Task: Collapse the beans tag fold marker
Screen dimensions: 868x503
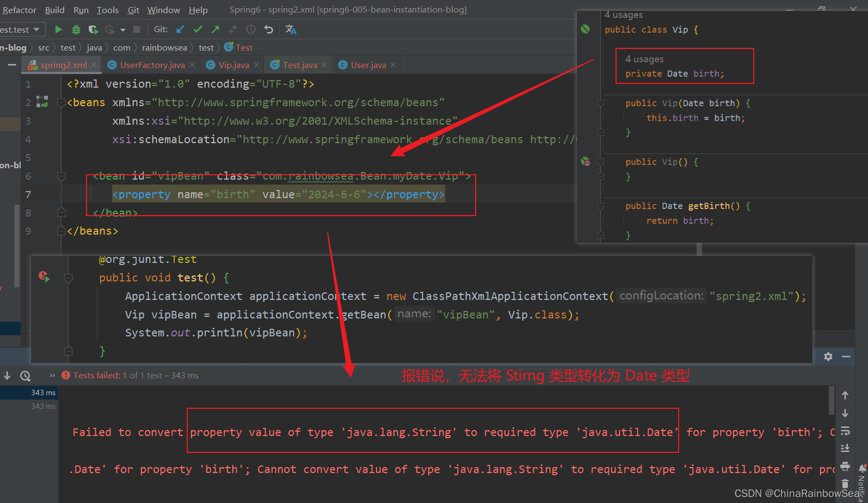Action: coord(61,103)
